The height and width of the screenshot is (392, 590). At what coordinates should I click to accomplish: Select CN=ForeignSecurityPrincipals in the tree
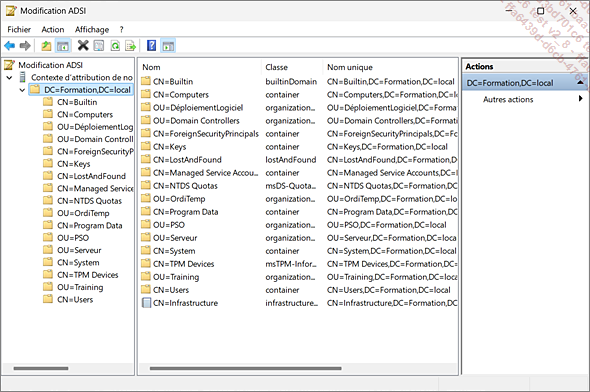click(95, 152)
